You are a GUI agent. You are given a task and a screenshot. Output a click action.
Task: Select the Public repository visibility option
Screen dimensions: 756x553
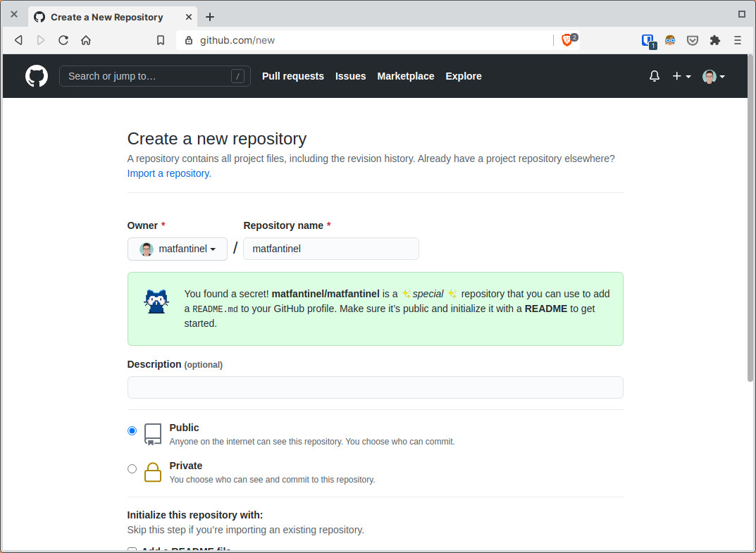tap(132, 430)
